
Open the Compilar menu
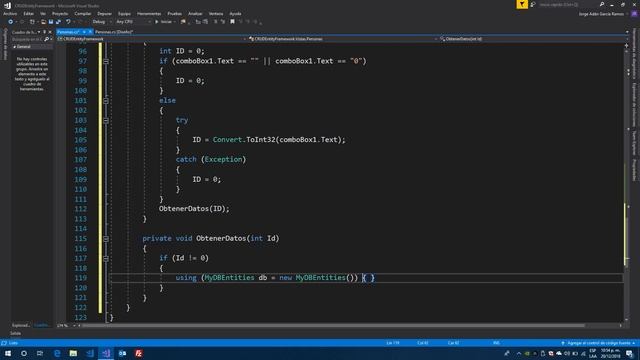click(83, 13)
